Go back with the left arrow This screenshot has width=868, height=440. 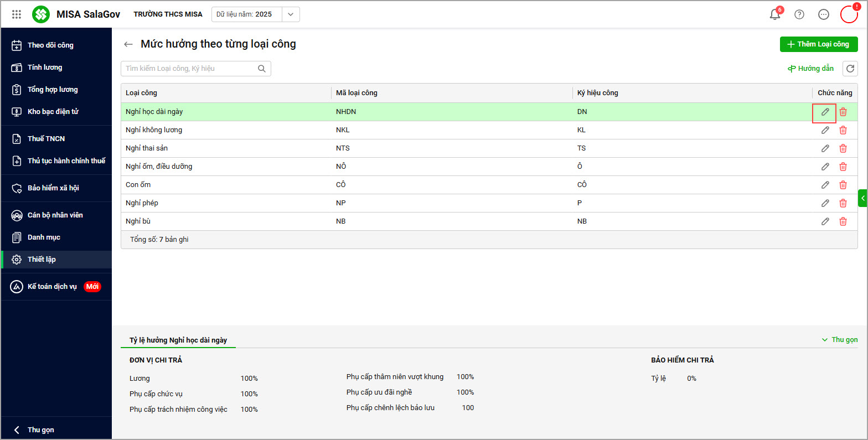pos(128,44)
